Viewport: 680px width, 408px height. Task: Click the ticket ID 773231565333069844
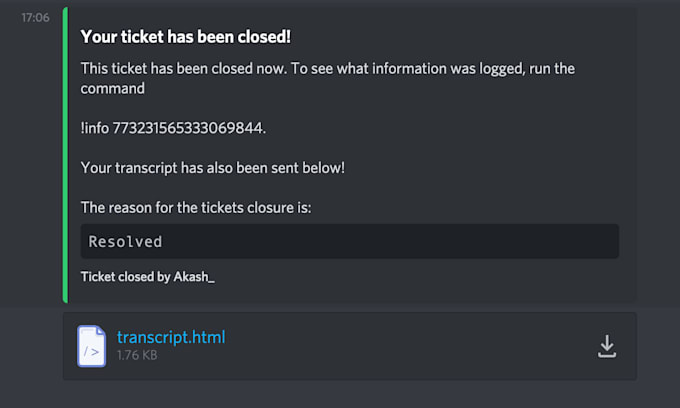click(x=187, y=128)
